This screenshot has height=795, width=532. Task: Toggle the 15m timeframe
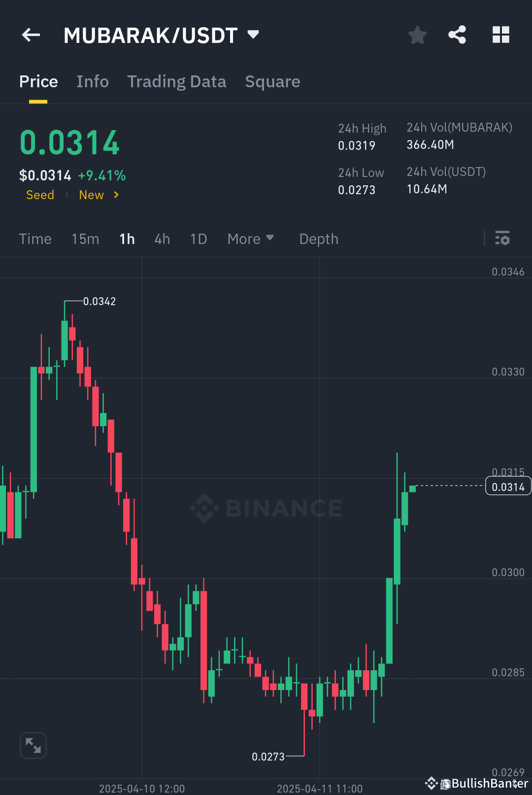coord(85,239)
